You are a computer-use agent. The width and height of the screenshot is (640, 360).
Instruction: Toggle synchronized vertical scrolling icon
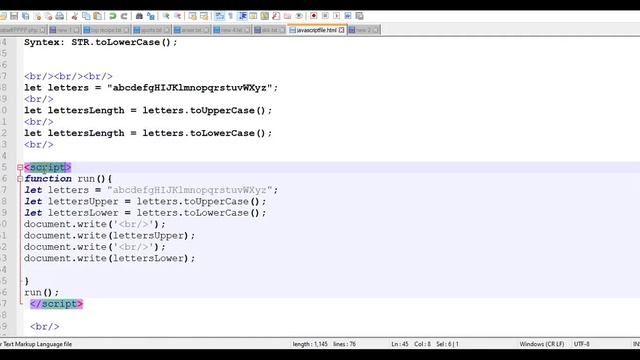193,16
